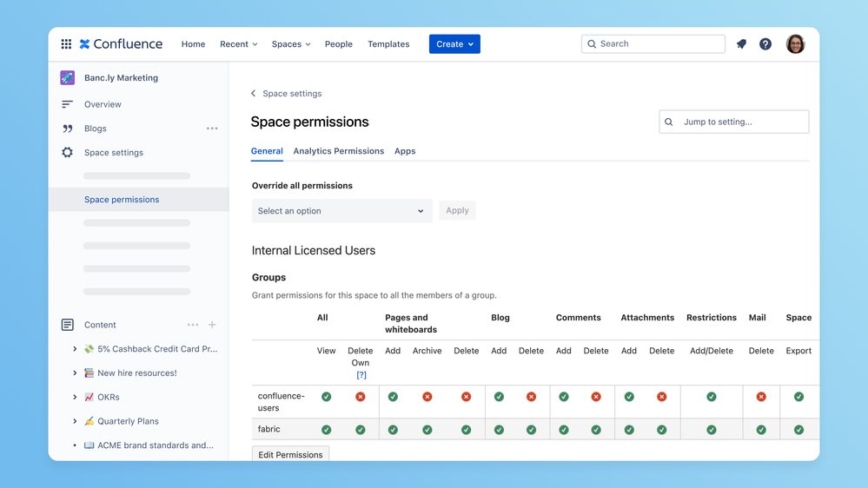Click confluence-users Restrictions Add/Delete checkmark
The height and width of the screenshot is (488, 868).
(712, 397)
